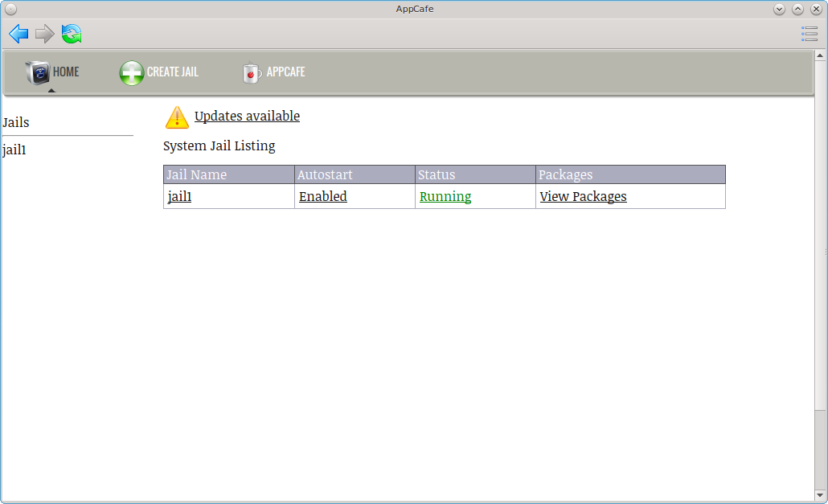Screen dimensions: 828x504
Task: Minimize the AppCafe window
Action: point(780,9)
